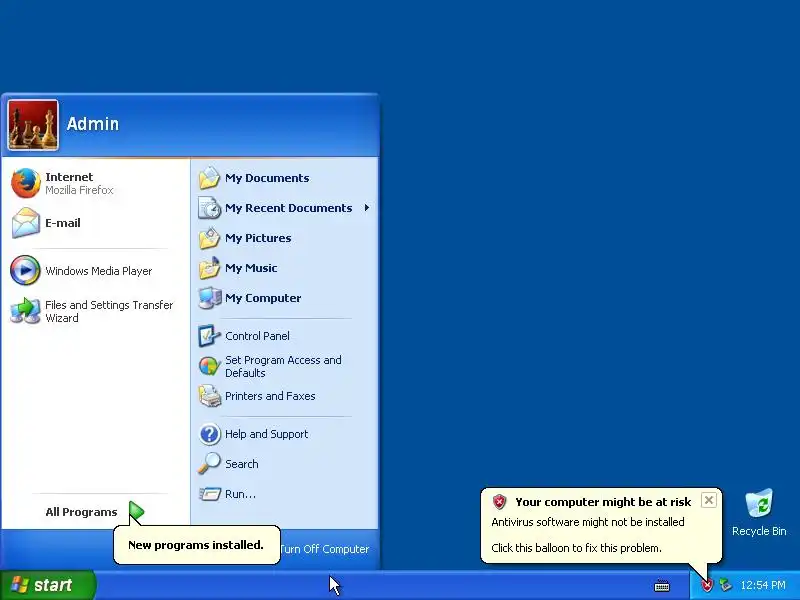Click 'Your computer might be at risk' title
Image resolution: width=800 pixels, height=600 pixels.
[603, 502]
